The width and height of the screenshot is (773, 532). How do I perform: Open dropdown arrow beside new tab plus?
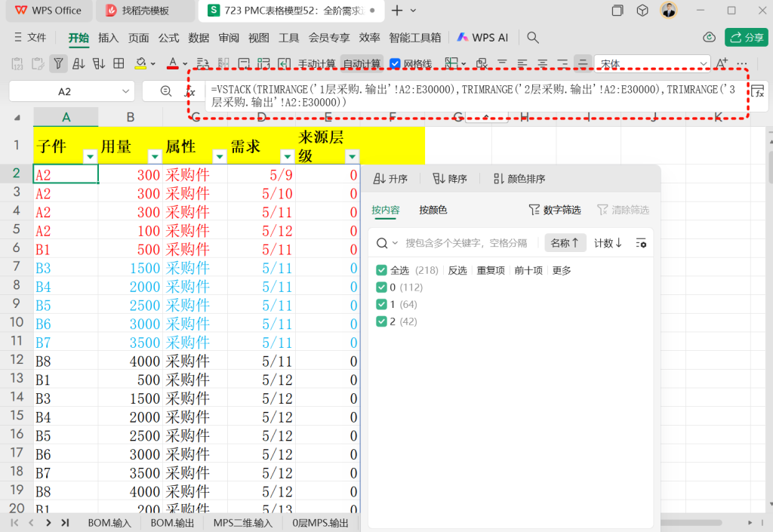(x=413, y=11)
